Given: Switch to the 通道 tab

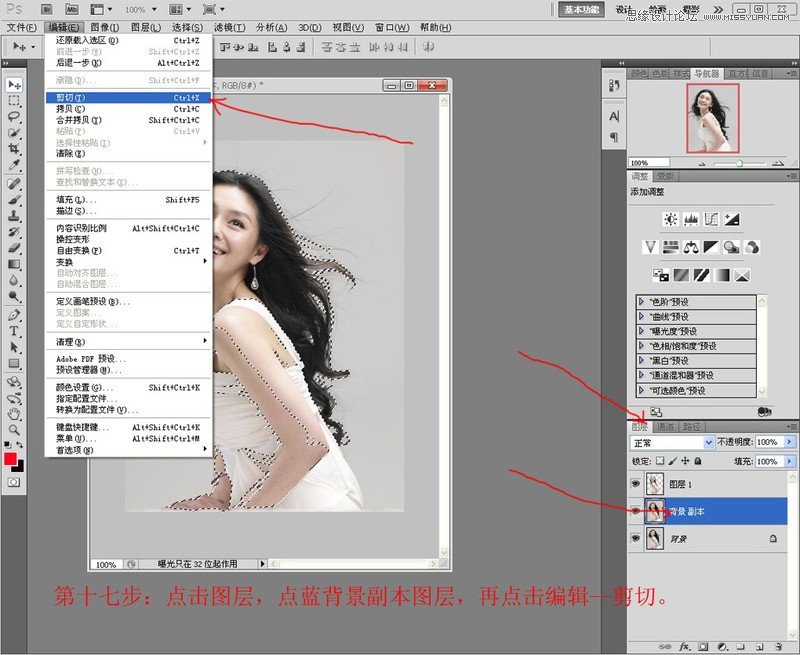Looking at the screenshot, I should pos(665,426).
